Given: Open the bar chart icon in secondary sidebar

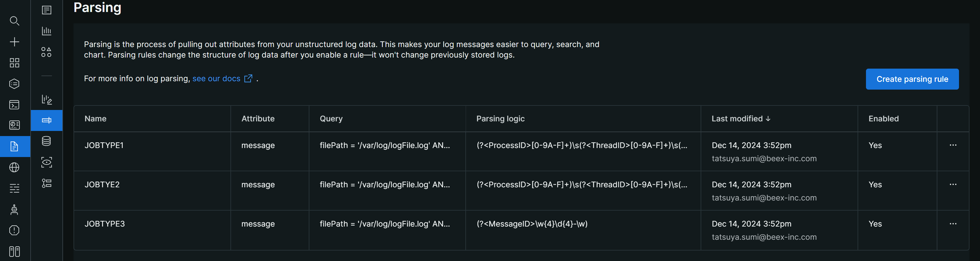Looking at the screenshot, I should 47,31.
